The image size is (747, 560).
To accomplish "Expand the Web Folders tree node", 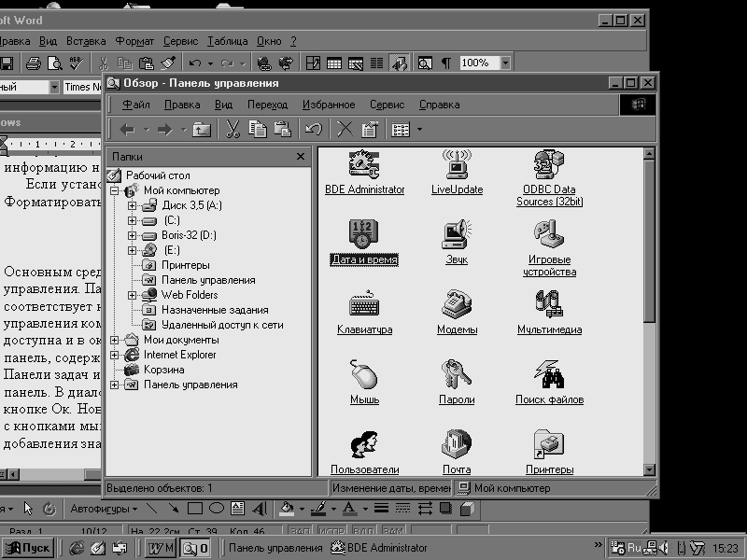I will pos(132,295).
